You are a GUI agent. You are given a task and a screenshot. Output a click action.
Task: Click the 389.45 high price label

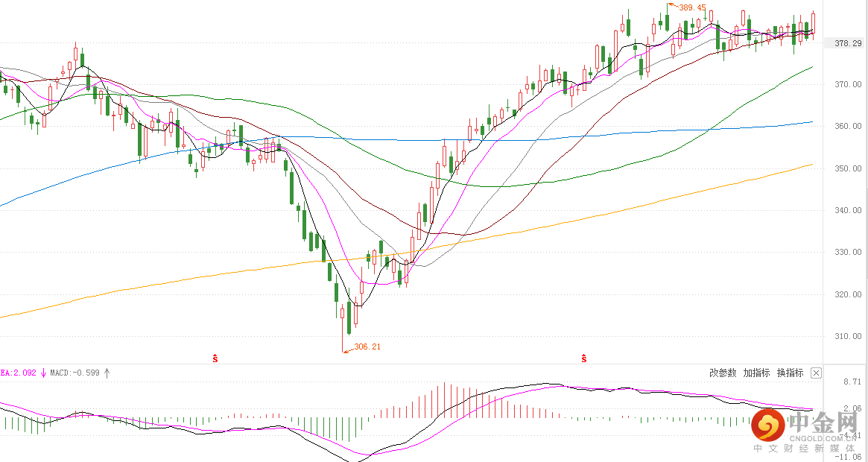pos(692,7)
